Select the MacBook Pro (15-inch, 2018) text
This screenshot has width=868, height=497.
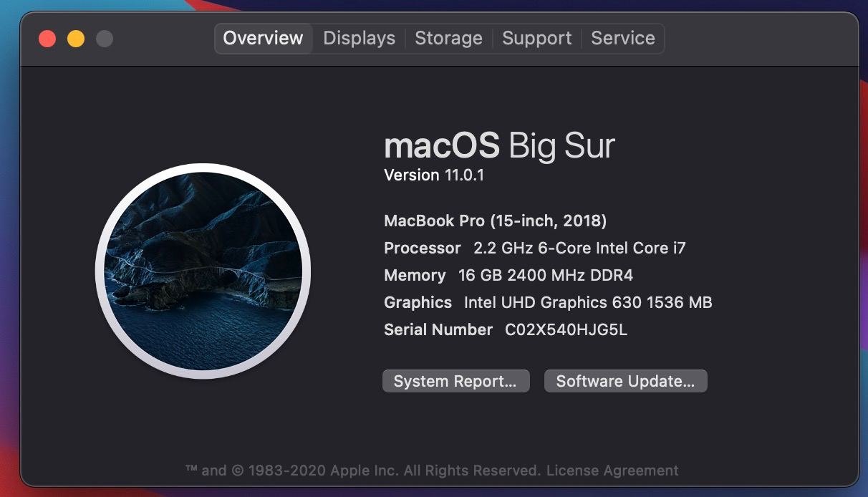tap(496, 221)
